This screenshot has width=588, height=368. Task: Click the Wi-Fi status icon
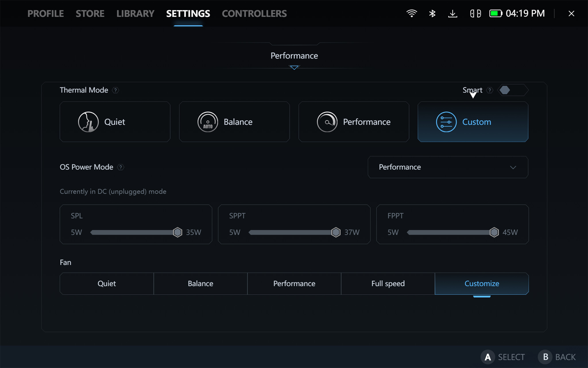point(411,14)
